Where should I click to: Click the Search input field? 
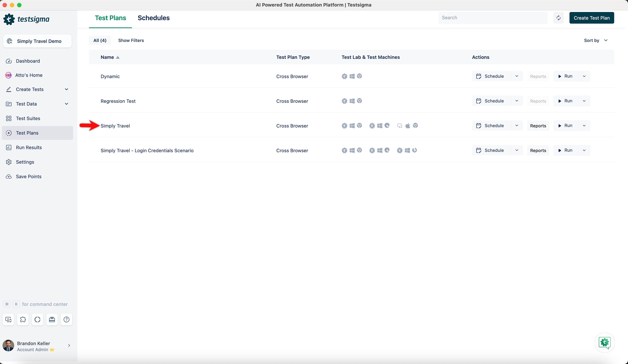click(x=493, y=18)
